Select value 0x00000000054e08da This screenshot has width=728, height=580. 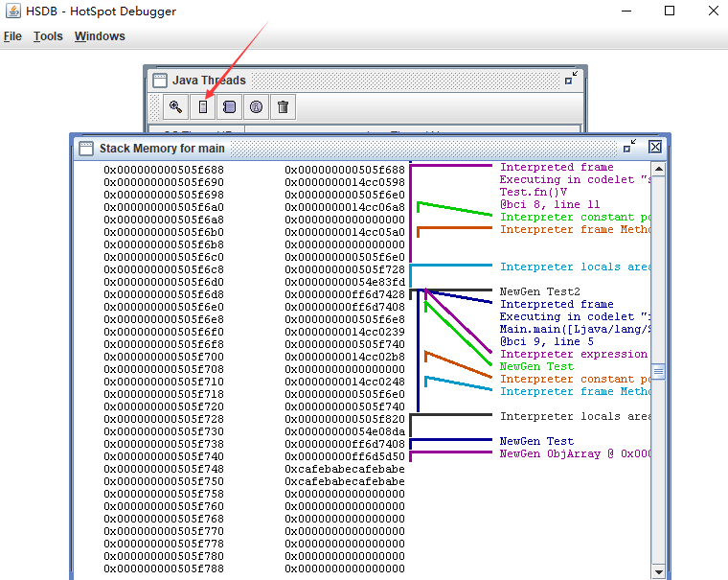pos(345,431)
